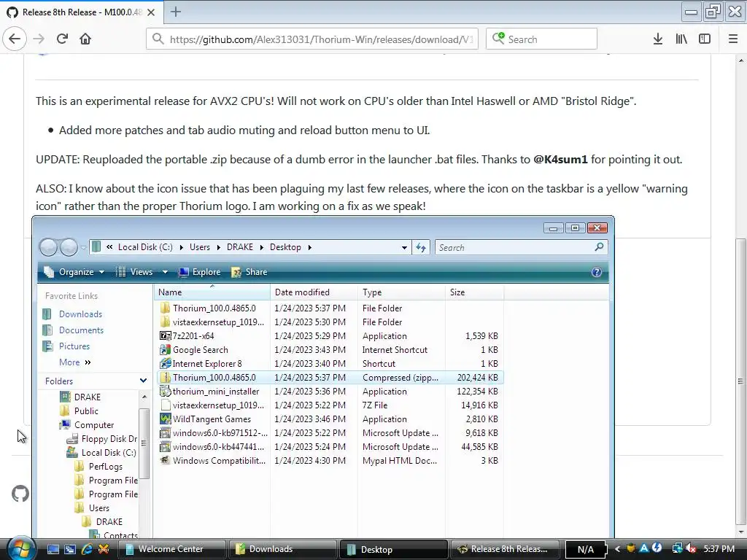Select Thorium_100.0.4865.0 File Folder
The width and height of the screenshot is (747, 560).
click(x=329, y=308)
